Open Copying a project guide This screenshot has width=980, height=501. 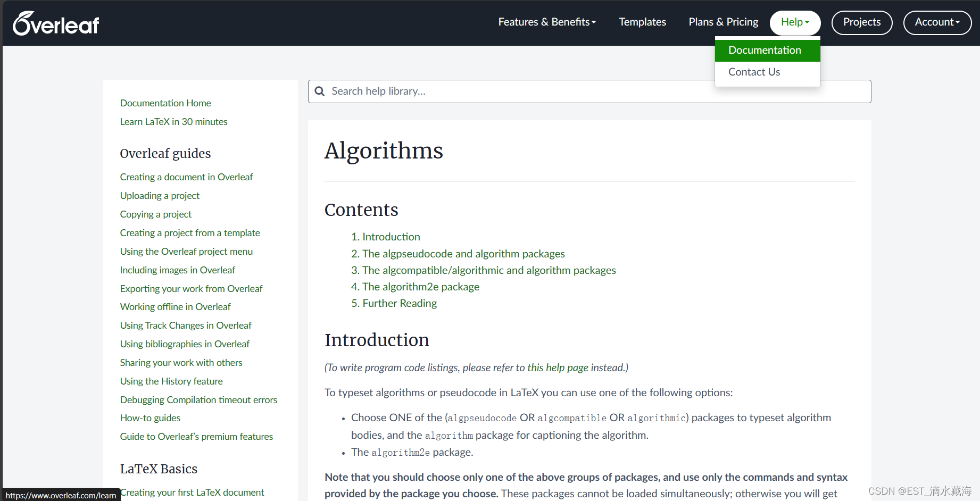point(156,214)
